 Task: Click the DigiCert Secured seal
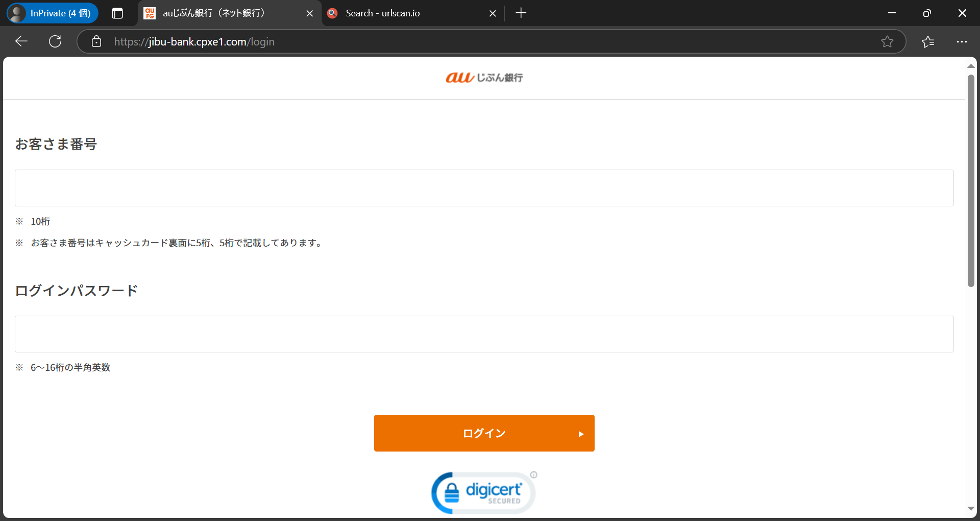click(483, 492)
